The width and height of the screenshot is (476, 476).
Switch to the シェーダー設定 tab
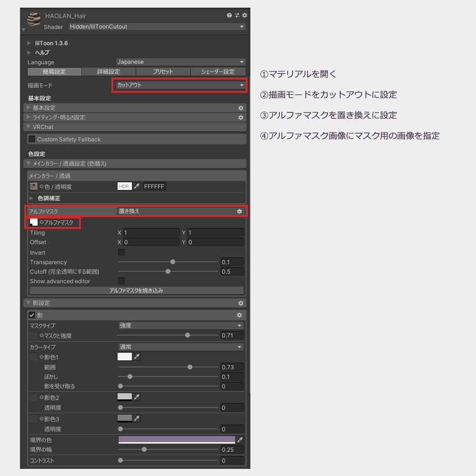coord(218,72)
